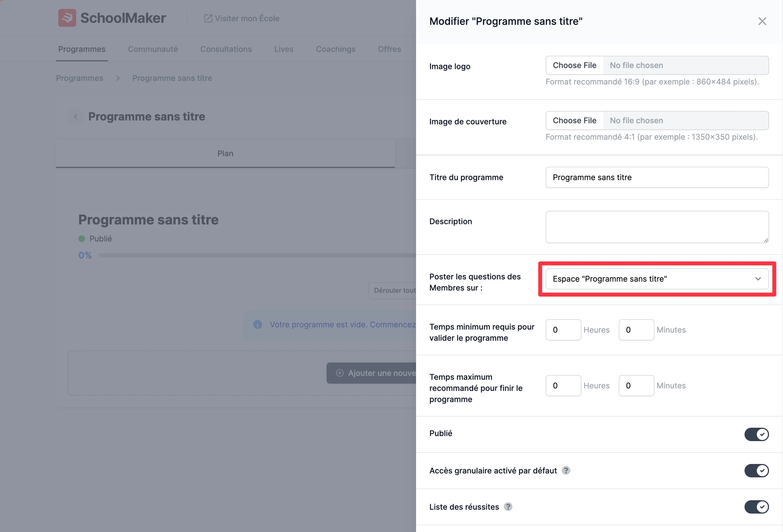
Task: Open help for Accès granulaire activé par défaut
Action: [x=566, y=470]
